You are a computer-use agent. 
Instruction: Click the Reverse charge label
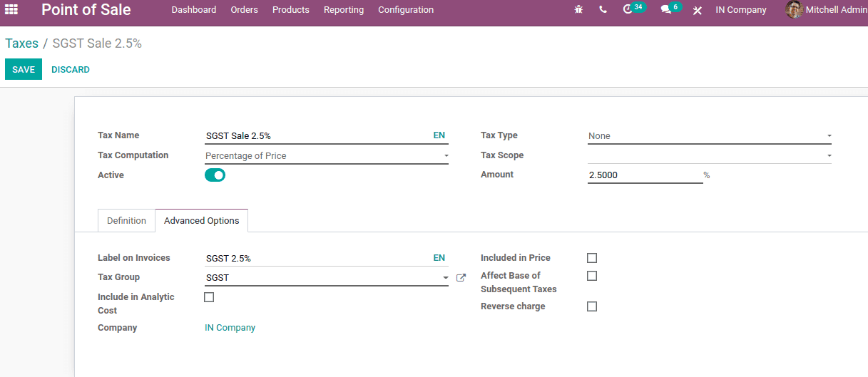[513, 306]
